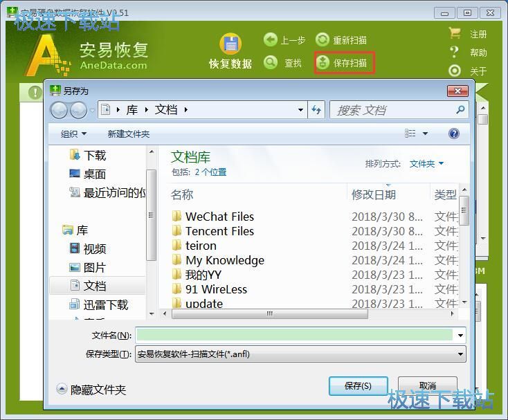Expand the 文档 breadcrumb arrow
Screen dimensions: 508x420
coord(185,110)
